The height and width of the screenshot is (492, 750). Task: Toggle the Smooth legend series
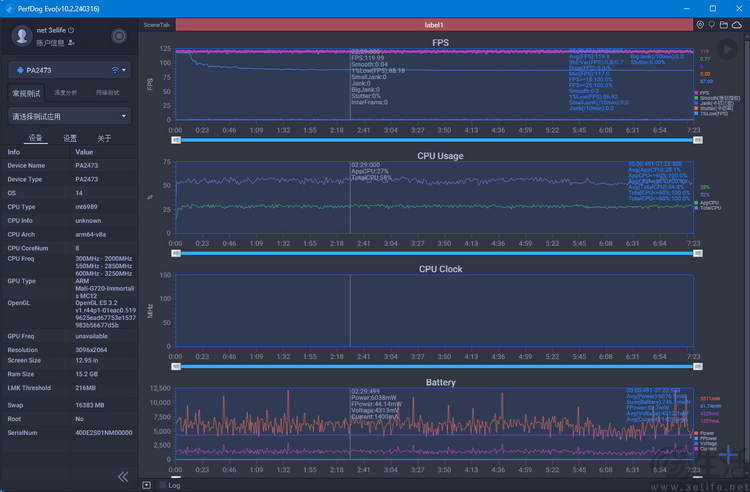[717, 98]
